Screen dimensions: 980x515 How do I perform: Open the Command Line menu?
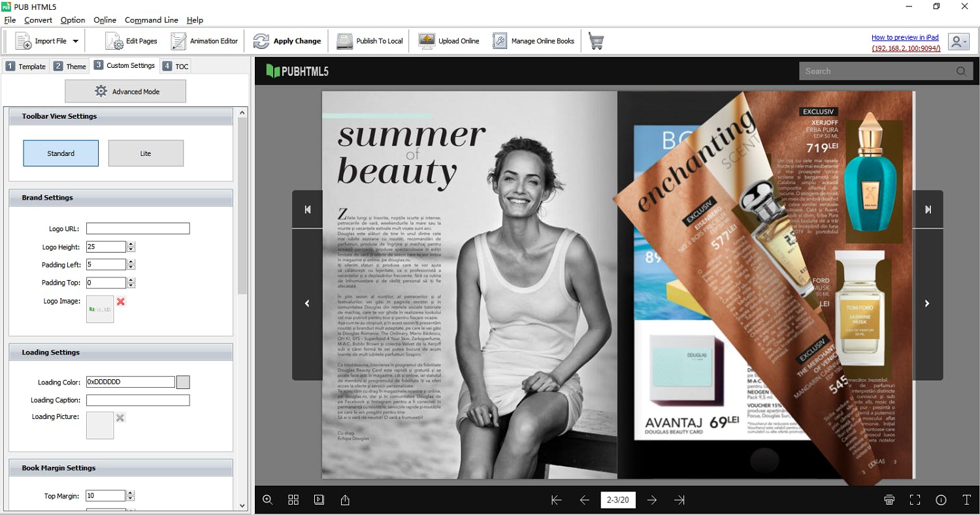click(x=152, y=20)
